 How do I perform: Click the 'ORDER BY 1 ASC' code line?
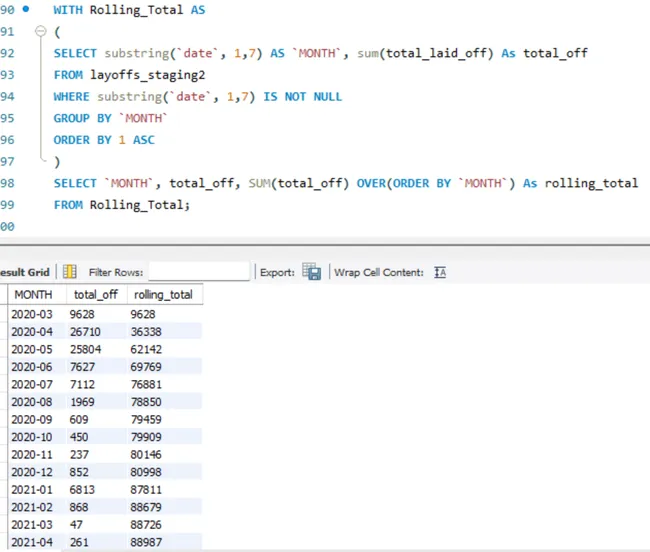click(104, 140)
